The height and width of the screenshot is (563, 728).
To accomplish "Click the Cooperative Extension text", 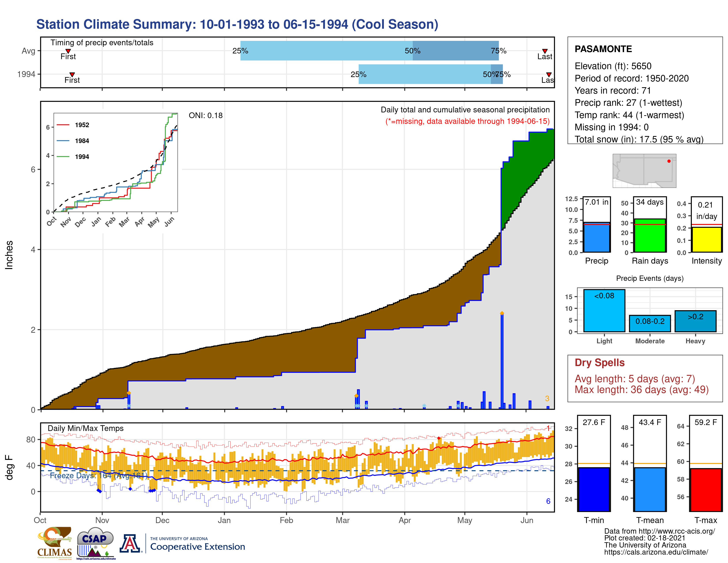I will pos(198,547).
